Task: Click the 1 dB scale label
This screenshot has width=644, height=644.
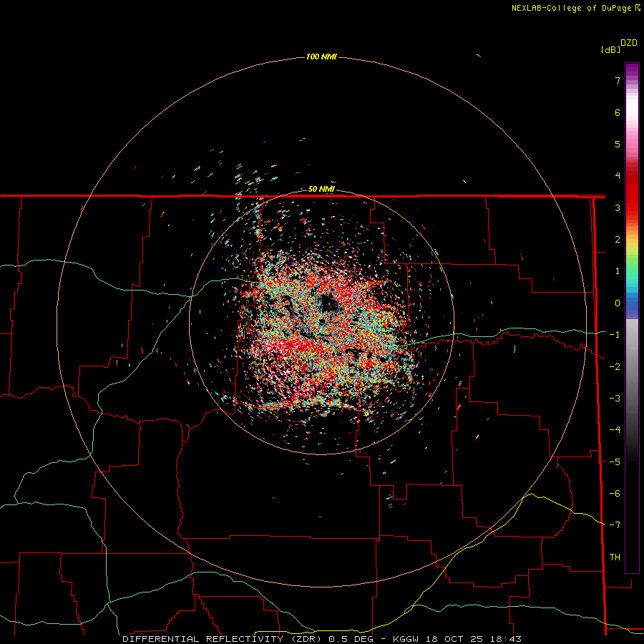Action: tap(618, 271)
